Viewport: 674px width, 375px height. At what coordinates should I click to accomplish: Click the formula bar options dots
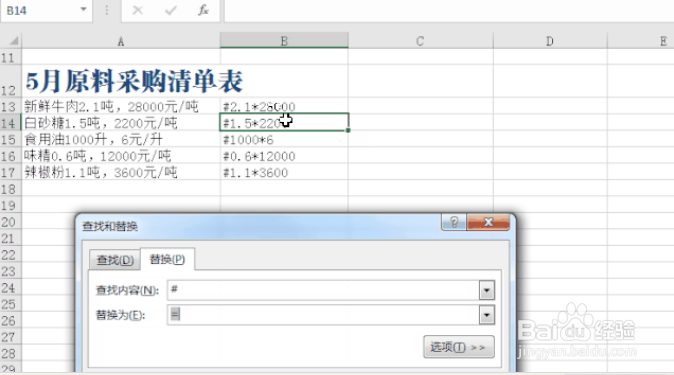click(x=107, y=10)
